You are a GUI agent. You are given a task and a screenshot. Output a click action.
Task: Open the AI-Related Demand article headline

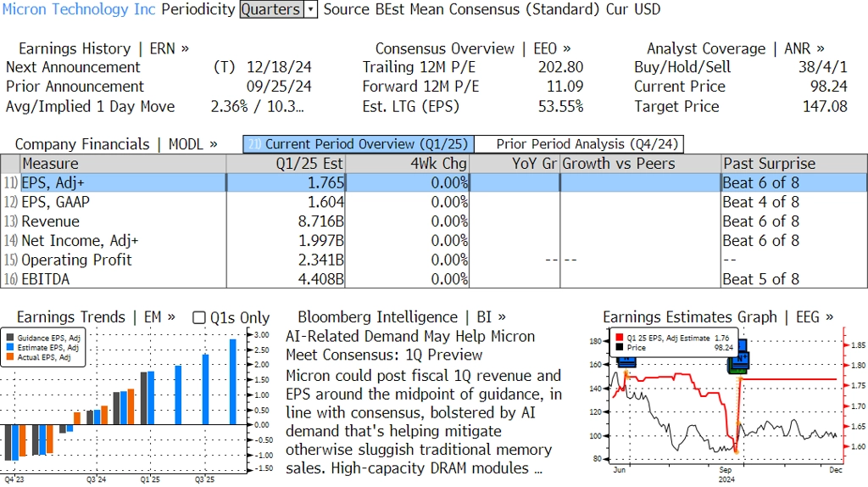pyautogui.click(x=410, y=345)
